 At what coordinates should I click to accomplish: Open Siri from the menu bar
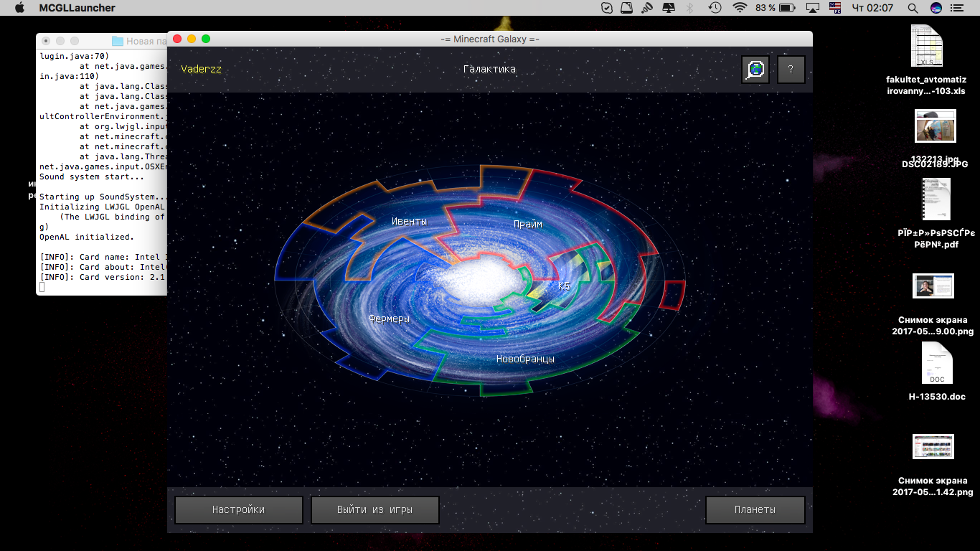click(936, 8)
